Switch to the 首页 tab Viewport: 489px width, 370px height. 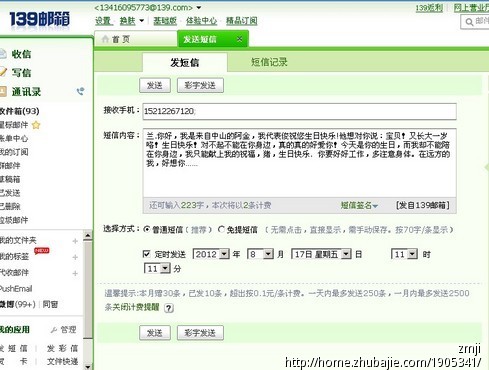tap(136, 39)
